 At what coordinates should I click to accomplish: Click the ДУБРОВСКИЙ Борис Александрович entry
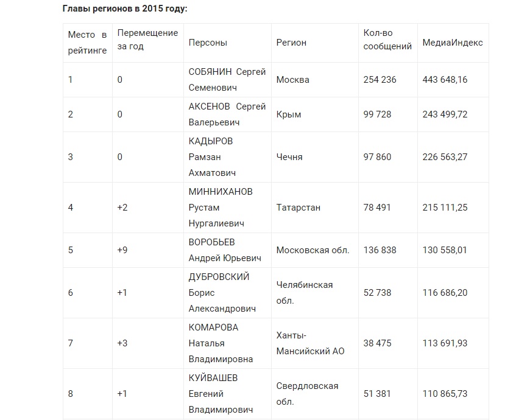(x=222, y=293)
